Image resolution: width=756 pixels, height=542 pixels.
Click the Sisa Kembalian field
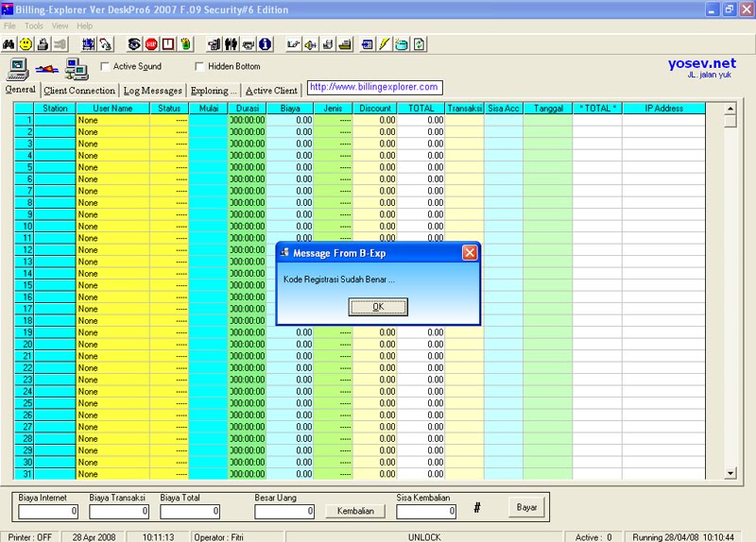click(426, 511)
